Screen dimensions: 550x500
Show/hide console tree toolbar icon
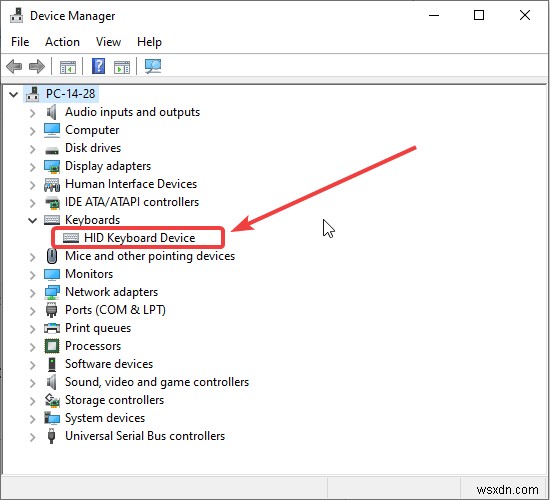click(68, 67)
